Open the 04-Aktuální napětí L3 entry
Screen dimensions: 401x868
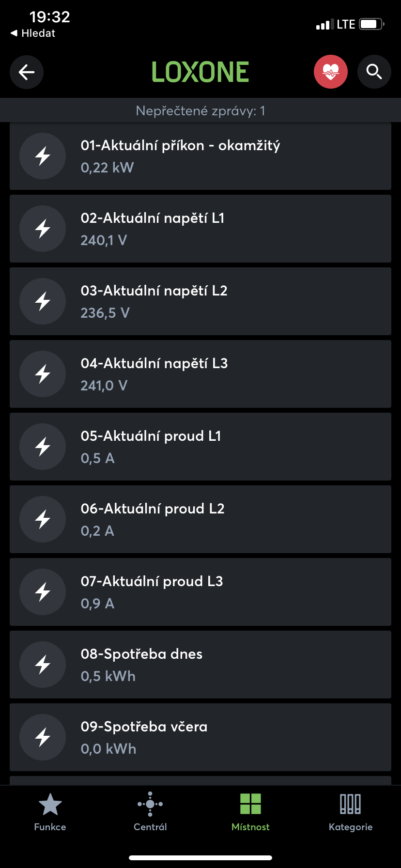pos(200,374)
